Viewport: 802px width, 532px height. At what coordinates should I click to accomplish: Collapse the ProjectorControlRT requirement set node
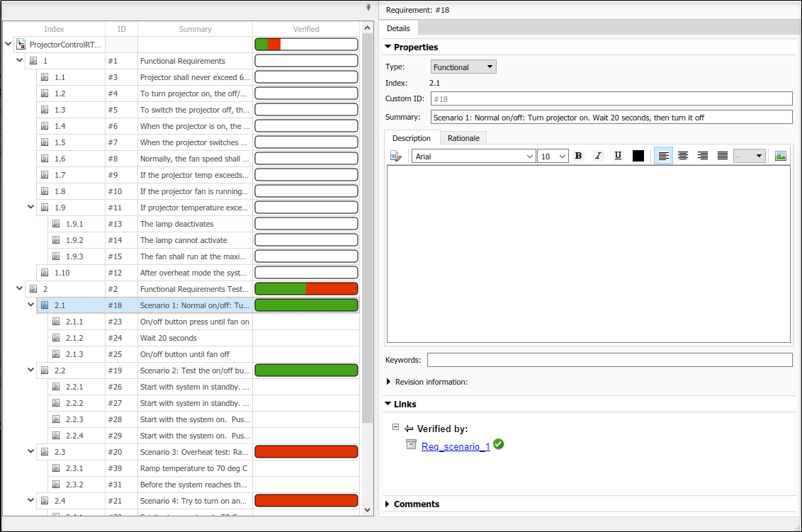pyautogui.click(x=9, y=44)
